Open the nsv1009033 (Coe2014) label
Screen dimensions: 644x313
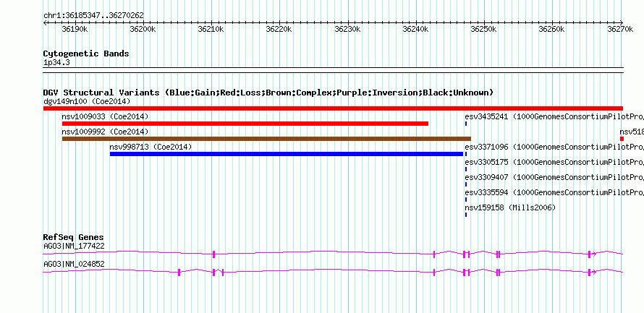click(105, 116)
